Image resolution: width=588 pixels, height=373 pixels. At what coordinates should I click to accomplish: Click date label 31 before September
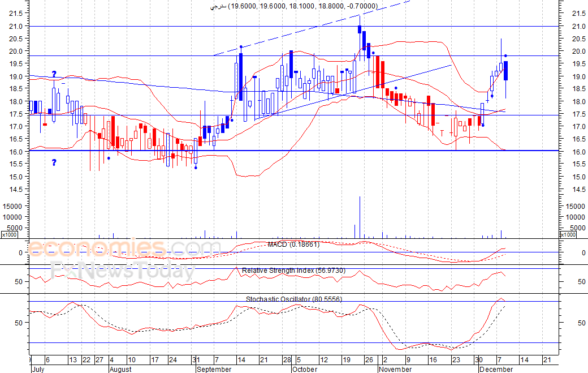196,360
